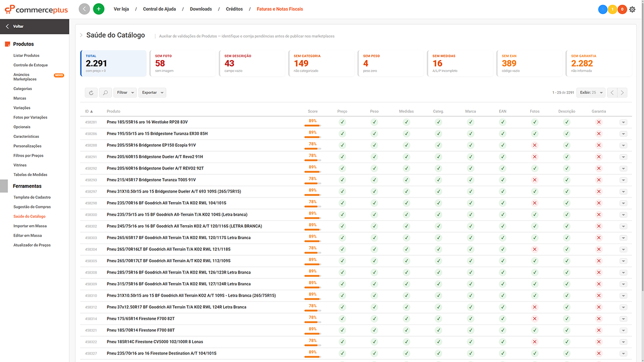Open Anúncios Marketplaces

pyautogui.click(x=25, y=77)
